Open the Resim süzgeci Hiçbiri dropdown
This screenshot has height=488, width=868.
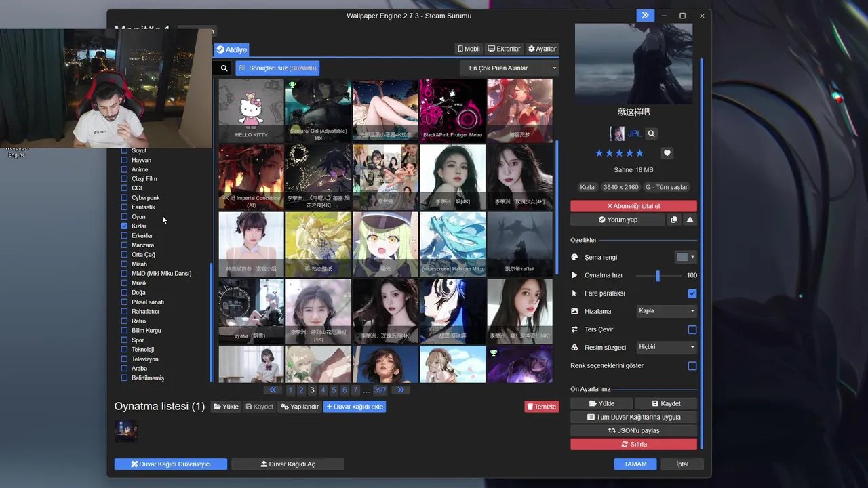667,347
